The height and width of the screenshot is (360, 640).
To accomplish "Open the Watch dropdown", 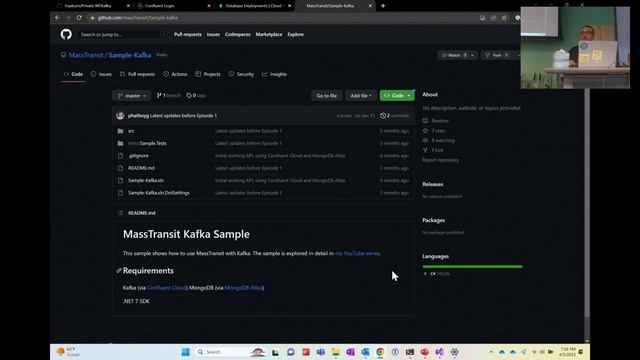I will coord(457,55).
